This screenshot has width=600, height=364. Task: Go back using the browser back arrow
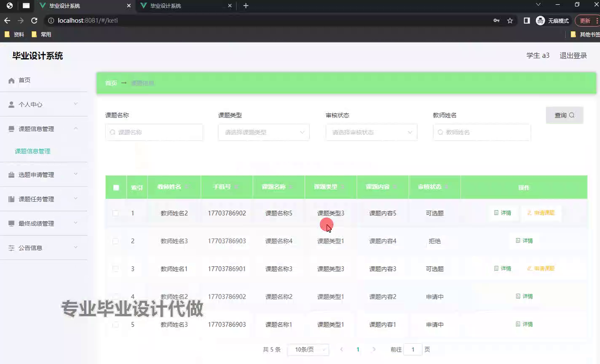tap(7, 20)
